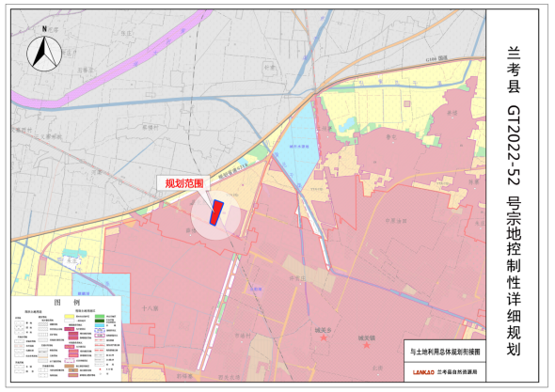This screenshot has height=392, width=555.
Task: Click the brown swatch in the legend
Action: coord(70,367)
